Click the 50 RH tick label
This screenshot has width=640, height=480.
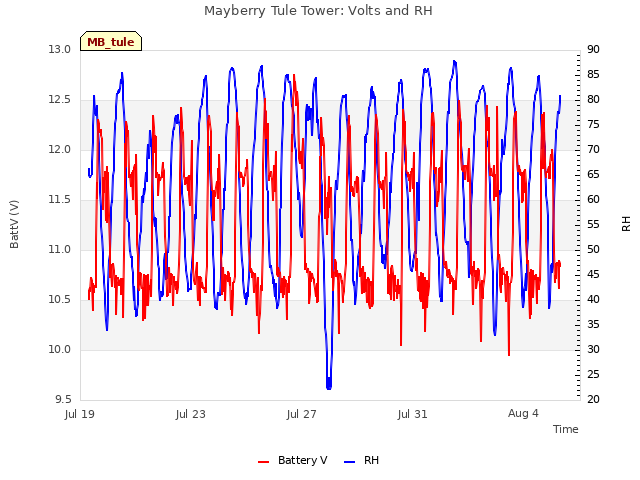593,249
